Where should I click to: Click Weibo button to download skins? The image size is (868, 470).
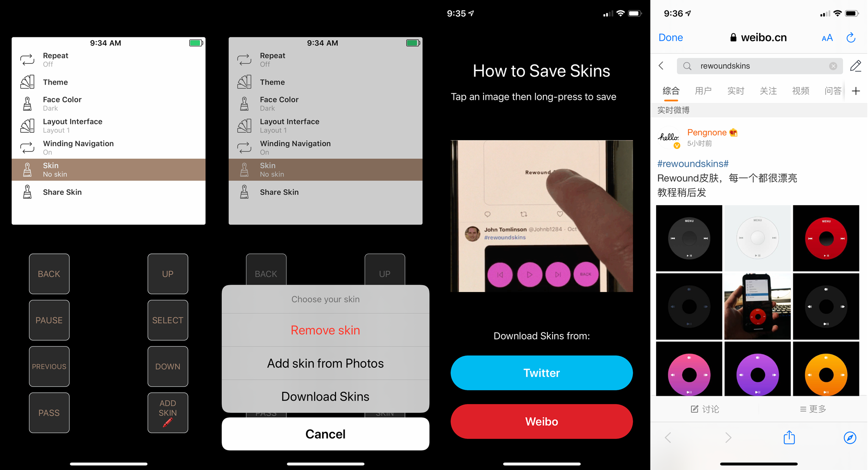[x=542, y=422]
